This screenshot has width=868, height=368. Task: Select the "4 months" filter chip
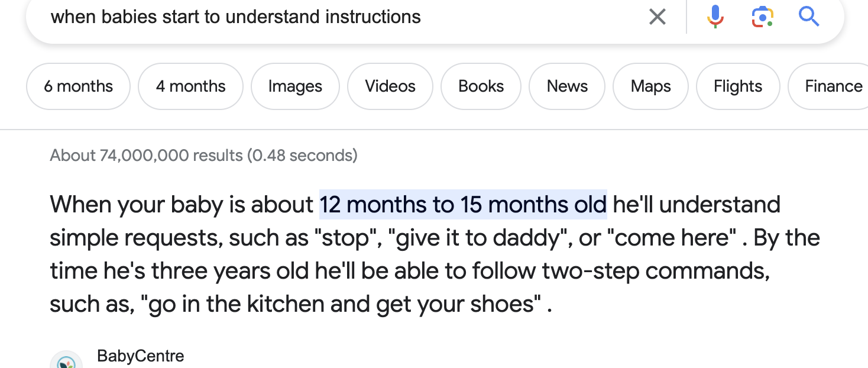pyautogui.click(x=190, y=86)
